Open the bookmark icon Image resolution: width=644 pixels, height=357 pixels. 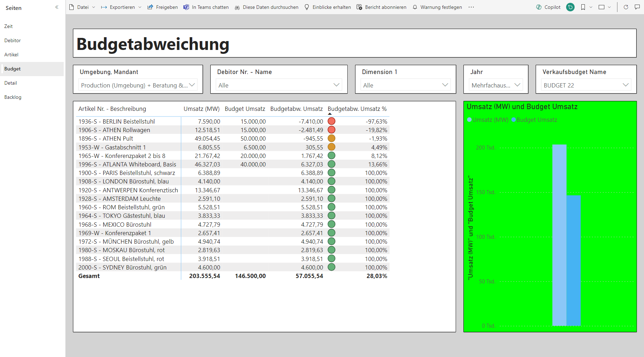click(583, 7)
